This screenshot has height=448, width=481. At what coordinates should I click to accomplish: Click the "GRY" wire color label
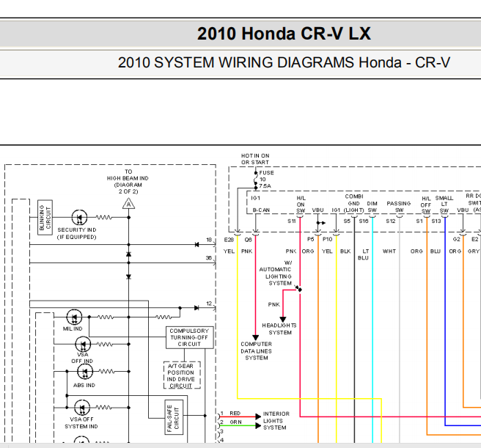tap(474, 251)
